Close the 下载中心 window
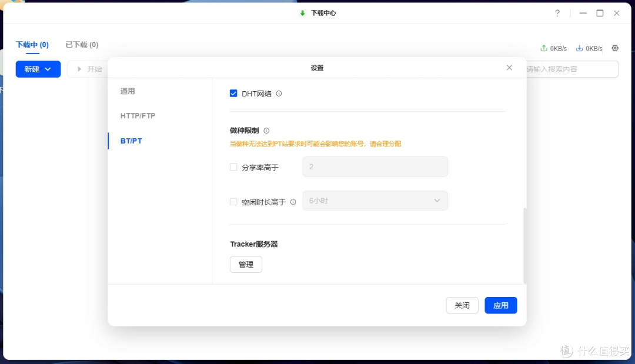635x364 pixels. coord(616,13)
